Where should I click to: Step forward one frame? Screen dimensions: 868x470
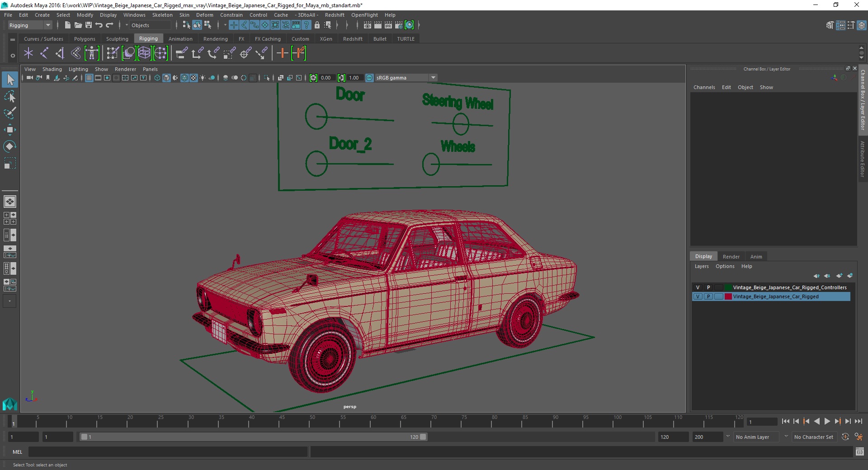coord(848,421)
